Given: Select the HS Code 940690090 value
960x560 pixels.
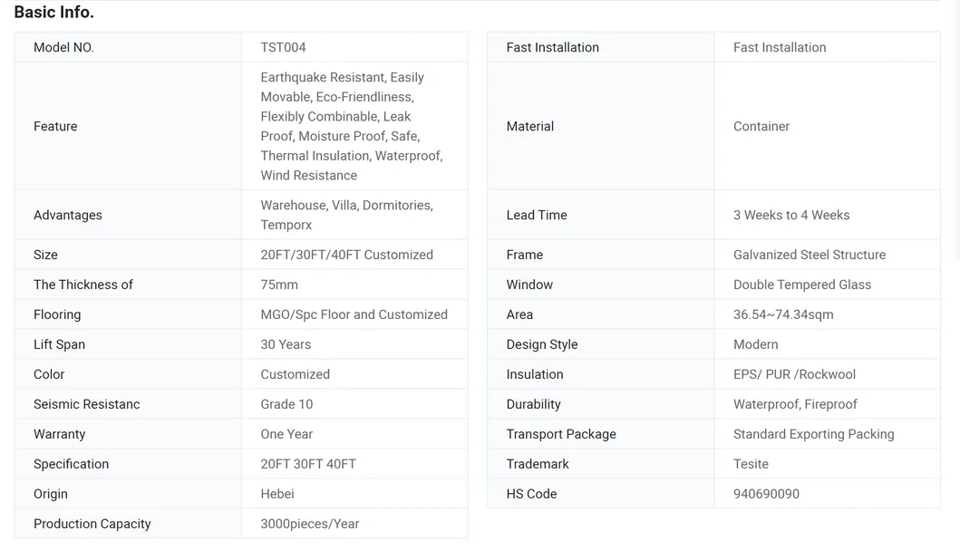Looking at the screenshot, I should [x=766, y=494].
